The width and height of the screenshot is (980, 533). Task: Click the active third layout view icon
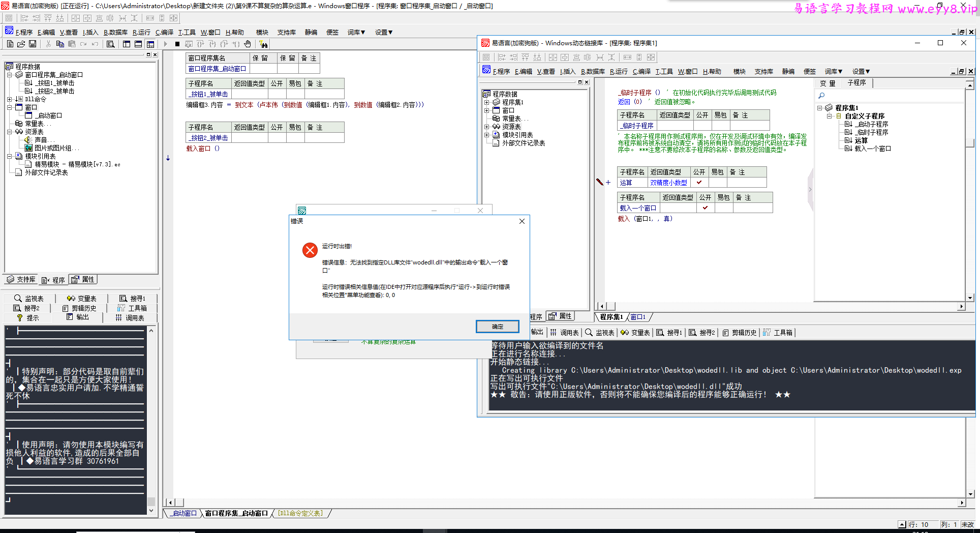coord(150,44)
